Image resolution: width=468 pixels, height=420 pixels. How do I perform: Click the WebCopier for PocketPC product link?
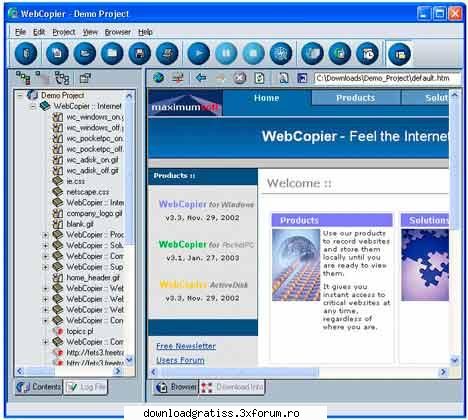coord(206,244)
